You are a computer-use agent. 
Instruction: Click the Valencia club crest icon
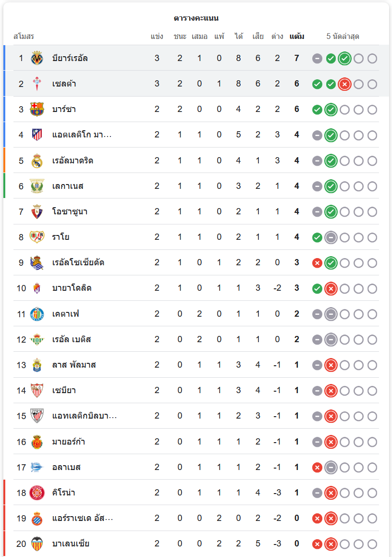pos(37,544)
